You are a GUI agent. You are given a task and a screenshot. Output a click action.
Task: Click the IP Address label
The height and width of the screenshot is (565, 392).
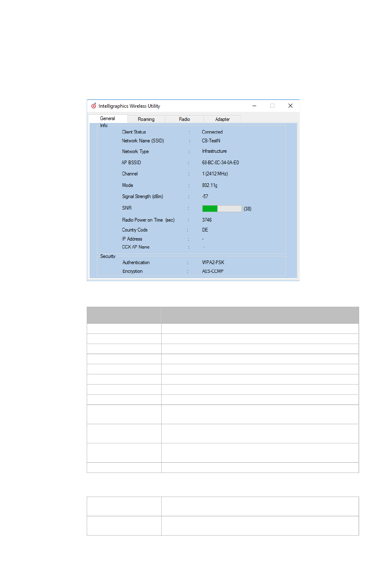pos(132,239)
